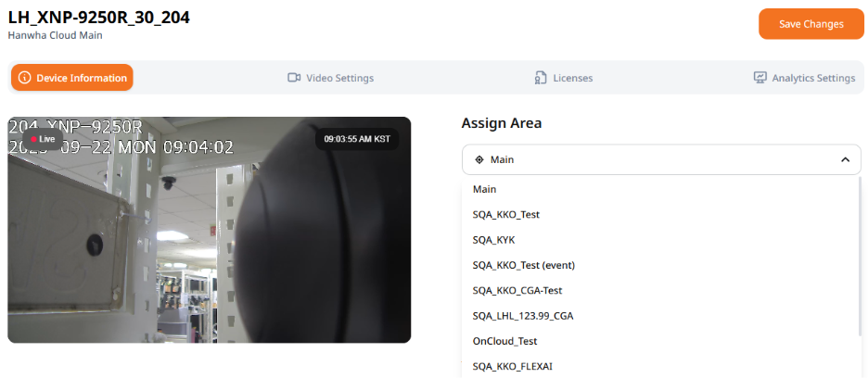Select SQA_KYK from the dropdown list
The image size is (868, 378).
pos(493,239)
